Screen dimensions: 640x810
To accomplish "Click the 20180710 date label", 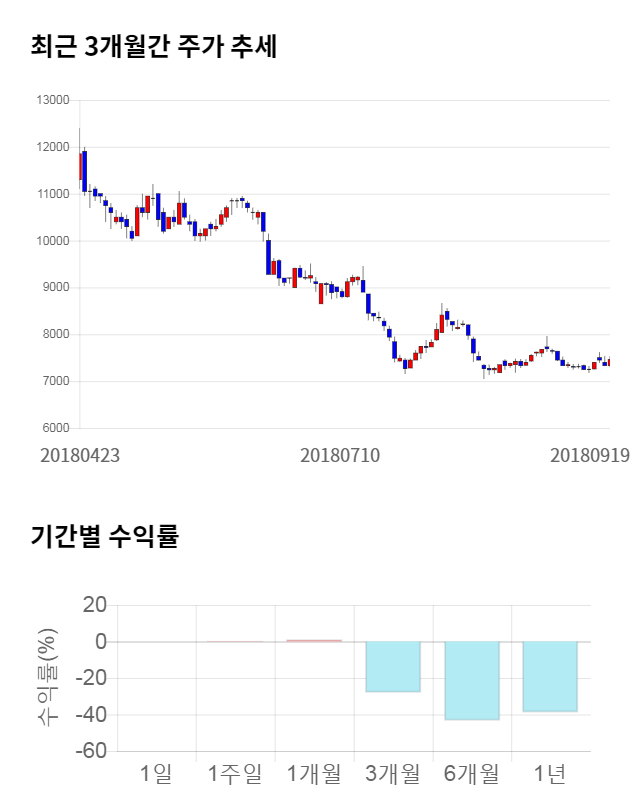I will click(340, 455).
